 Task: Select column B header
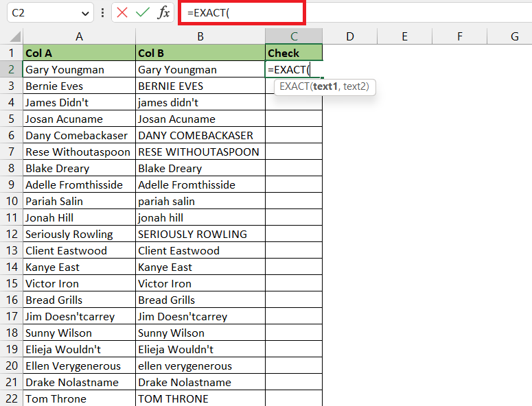[x=200, y=36]
